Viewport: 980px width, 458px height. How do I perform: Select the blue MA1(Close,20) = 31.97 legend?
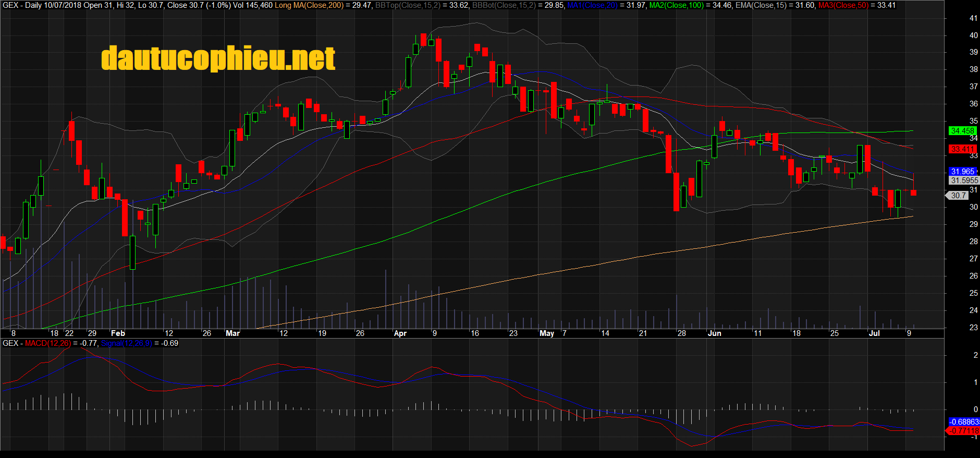(x=607, y=5)
